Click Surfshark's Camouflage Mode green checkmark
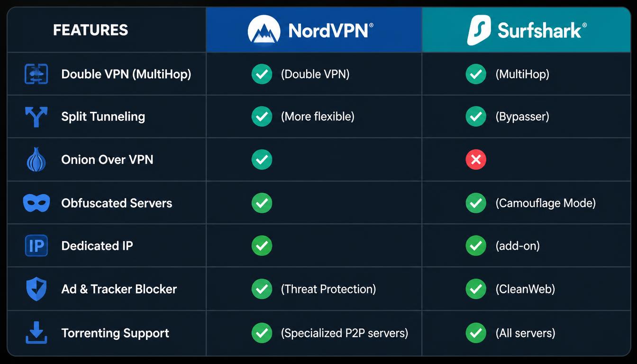The width and height of the screenshot is (637, 364). 476,203
